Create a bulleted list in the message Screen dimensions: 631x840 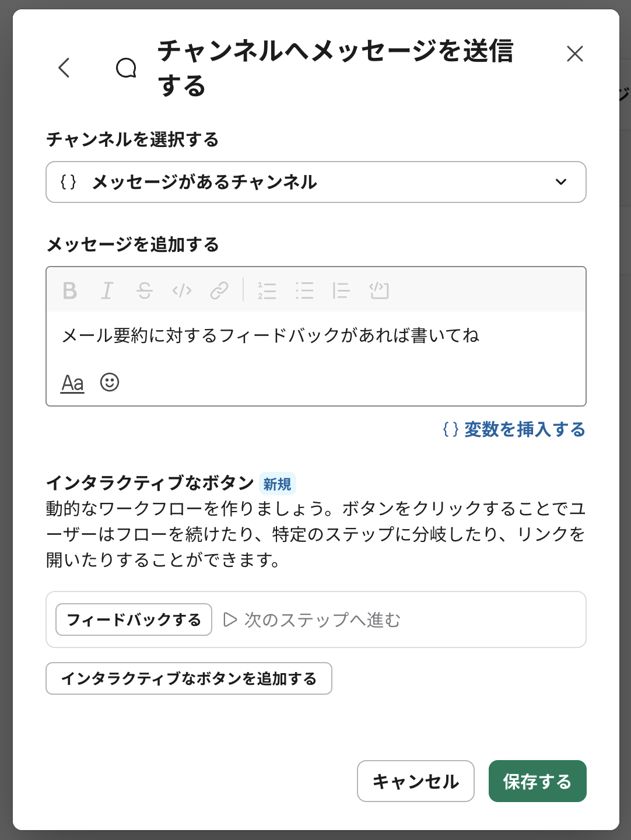(x=304, y=290)
